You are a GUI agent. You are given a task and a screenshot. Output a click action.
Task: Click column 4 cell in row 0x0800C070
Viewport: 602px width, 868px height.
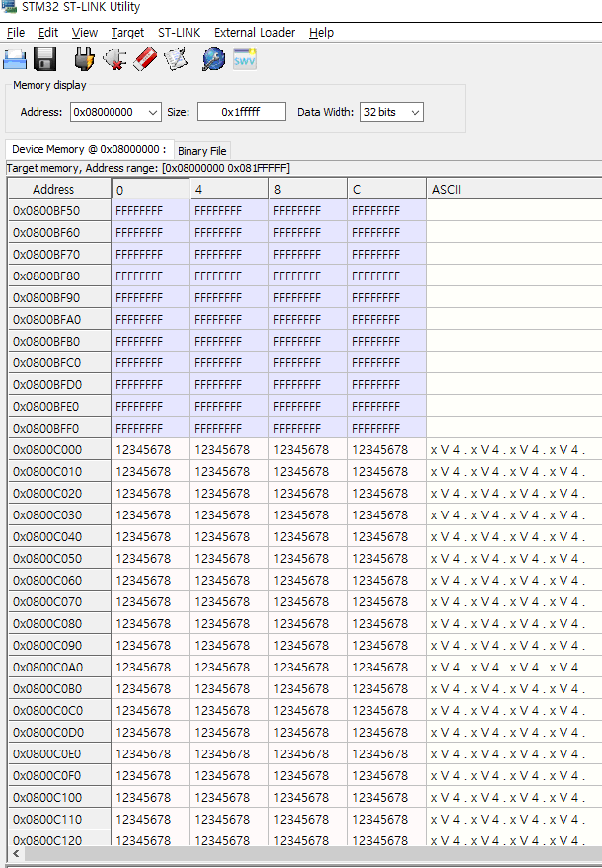tap(230, 601)
